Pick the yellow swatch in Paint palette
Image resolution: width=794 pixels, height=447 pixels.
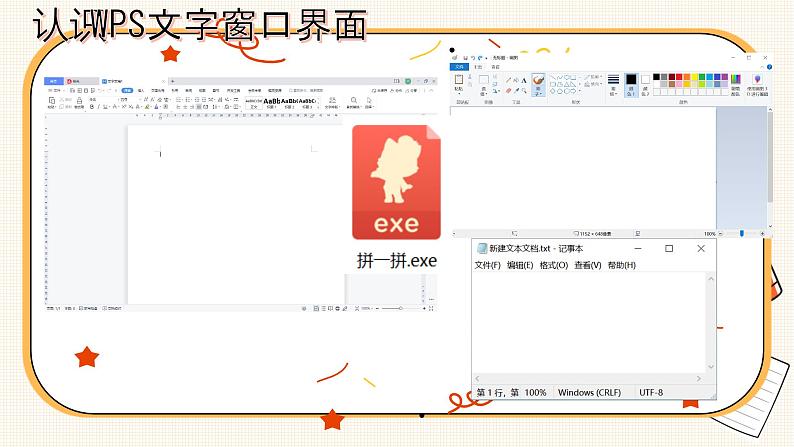click(x=695, y=77)
